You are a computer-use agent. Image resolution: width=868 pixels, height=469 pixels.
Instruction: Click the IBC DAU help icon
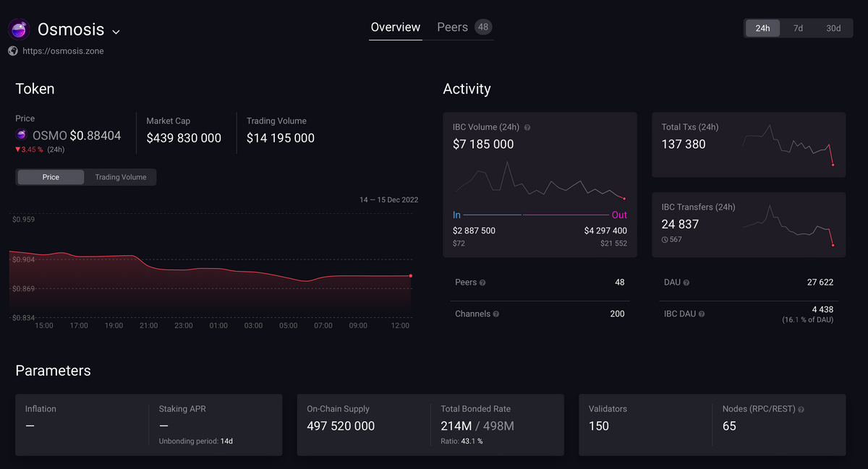702,314
